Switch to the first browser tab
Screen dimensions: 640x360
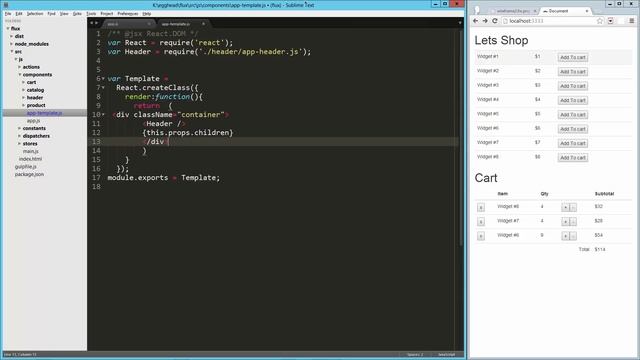(513, 11)
